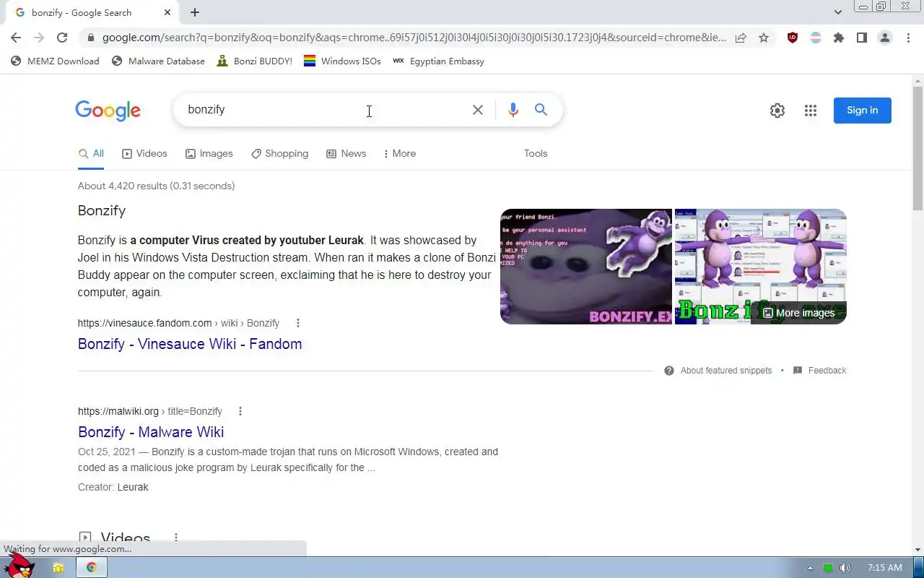Click the Google logo
This screenshot has width=924, height=578.
(108, 111)
